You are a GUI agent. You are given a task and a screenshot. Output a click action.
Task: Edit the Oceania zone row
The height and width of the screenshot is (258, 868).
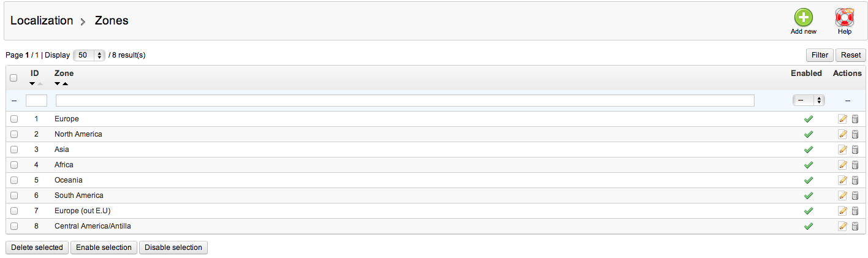[x=842, y=180]
